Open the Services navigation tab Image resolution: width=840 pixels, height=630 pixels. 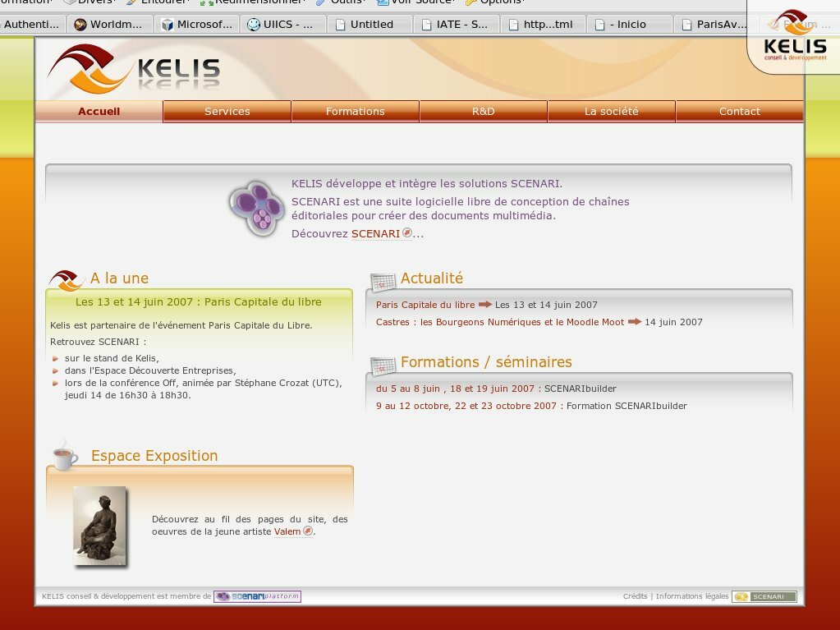click(x=227, y=112)
